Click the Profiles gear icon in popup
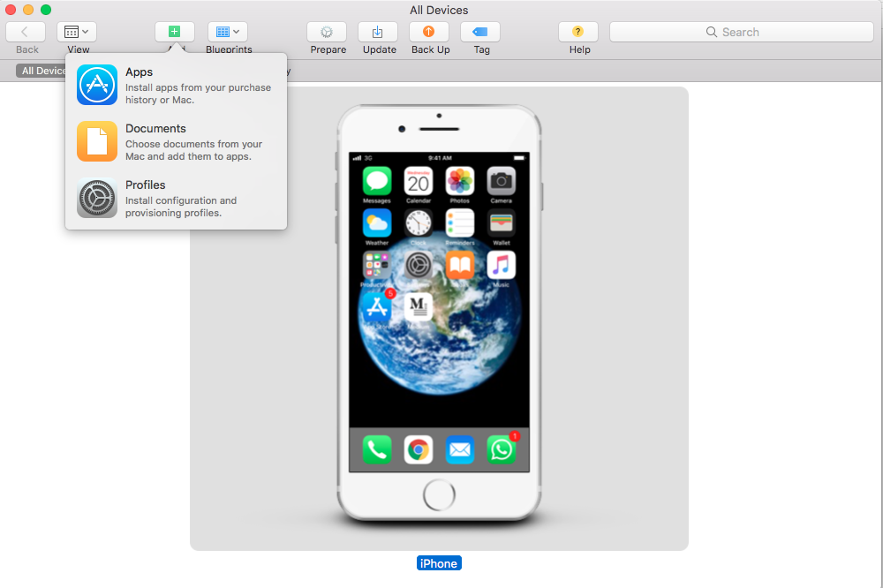883x588 pixels. pos(97,198)
